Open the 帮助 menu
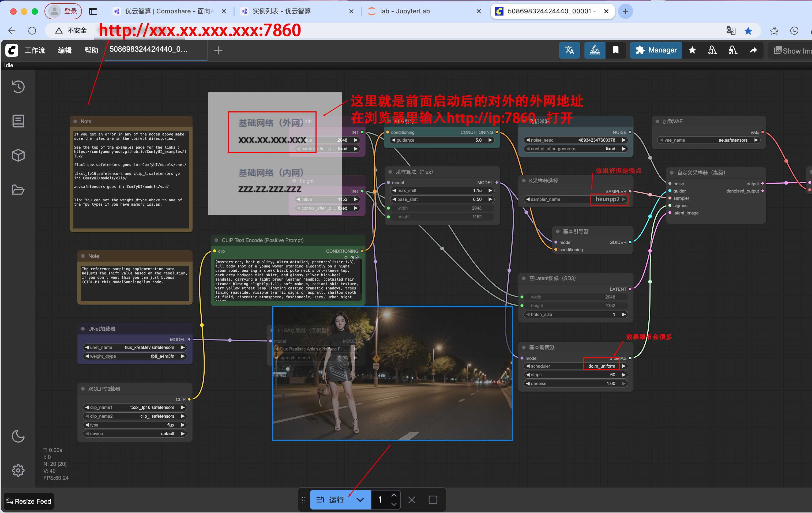This screenshot has height=513, width=812. pyautogui.click(x=91, y=50)
